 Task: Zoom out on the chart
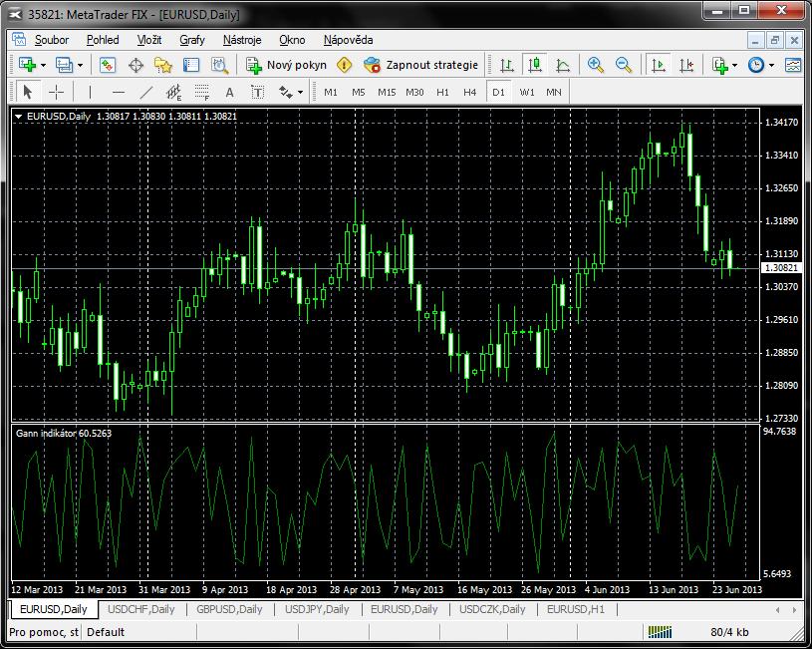(x=624, y=65)
